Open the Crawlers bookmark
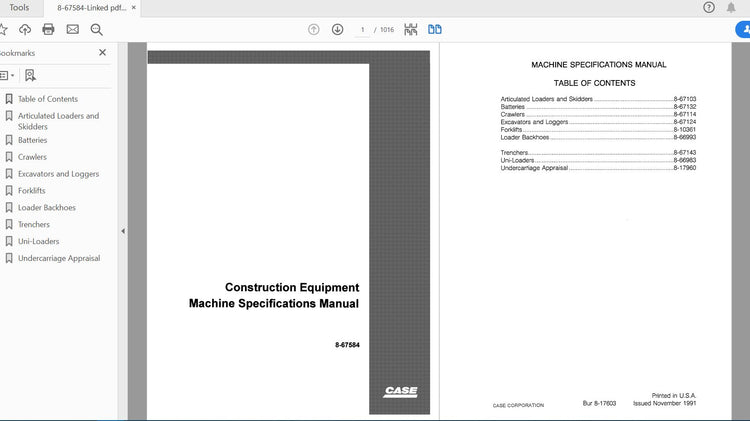Image resolution: width=750 pixels, height=421 pixels. [33, 157]
